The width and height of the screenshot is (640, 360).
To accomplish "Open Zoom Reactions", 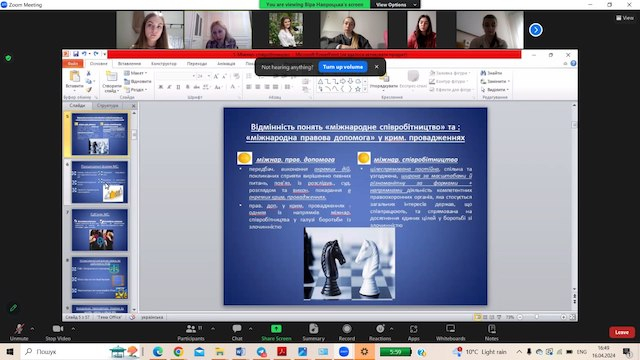I will tap(380, 332).
